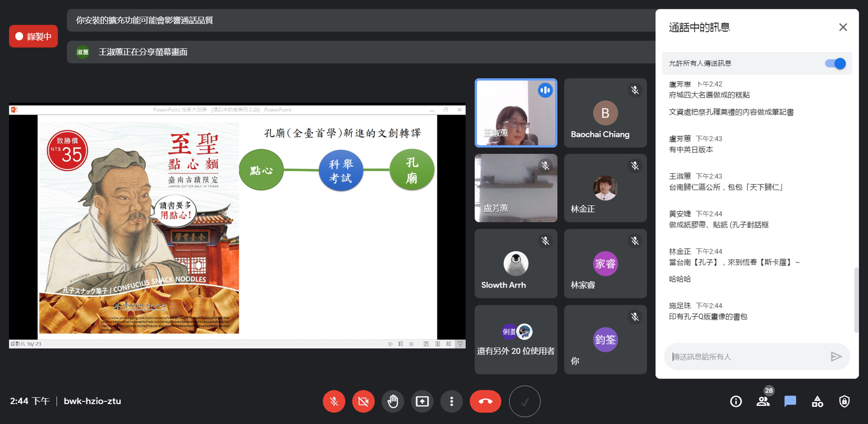Open the activities shapes icon
The image size is (868, 424).
click(817, 401)
